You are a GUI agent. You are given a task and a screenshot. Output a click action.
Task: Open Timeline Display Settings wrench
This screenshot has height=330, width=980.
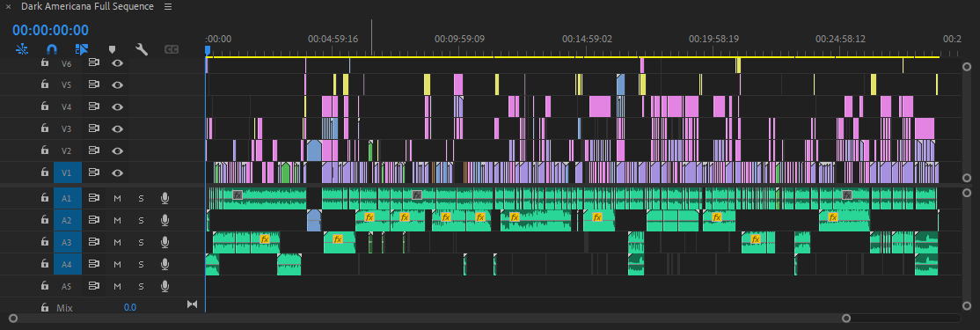click(142, 48)
